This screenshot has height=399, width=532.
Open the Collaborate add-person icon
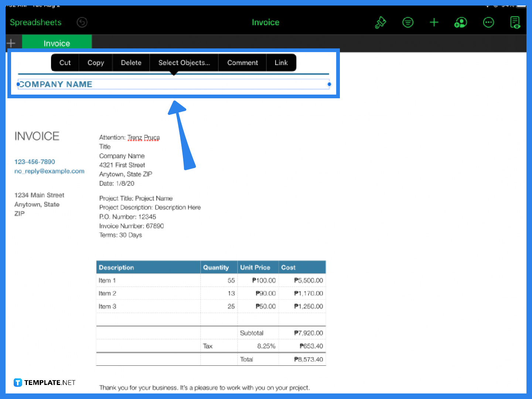(x=460, y=22)
